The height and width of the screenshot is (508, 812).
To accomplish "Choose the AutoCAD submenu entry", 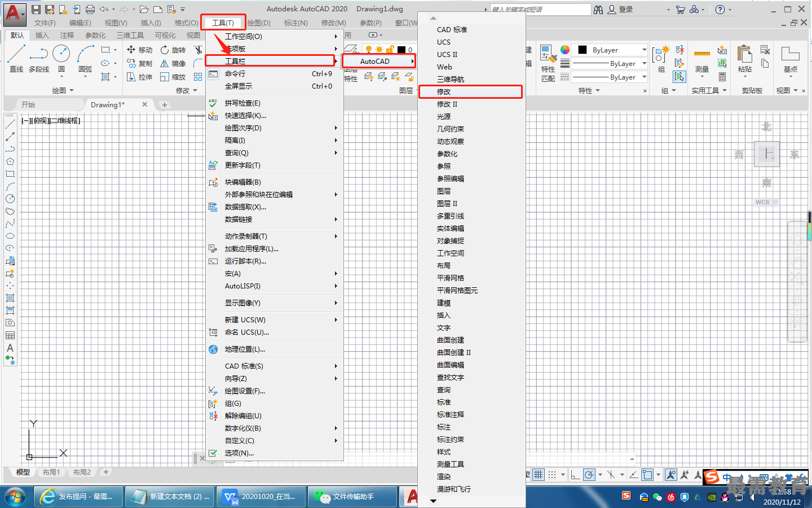I will click(x=379, y=61).
